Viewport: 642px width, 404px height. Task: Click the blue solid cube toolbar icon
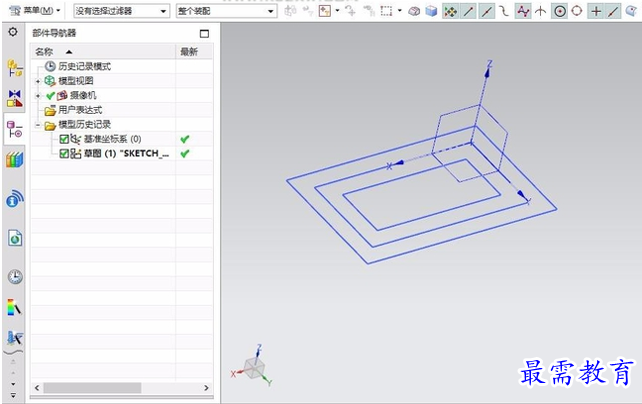pos(431,11)
